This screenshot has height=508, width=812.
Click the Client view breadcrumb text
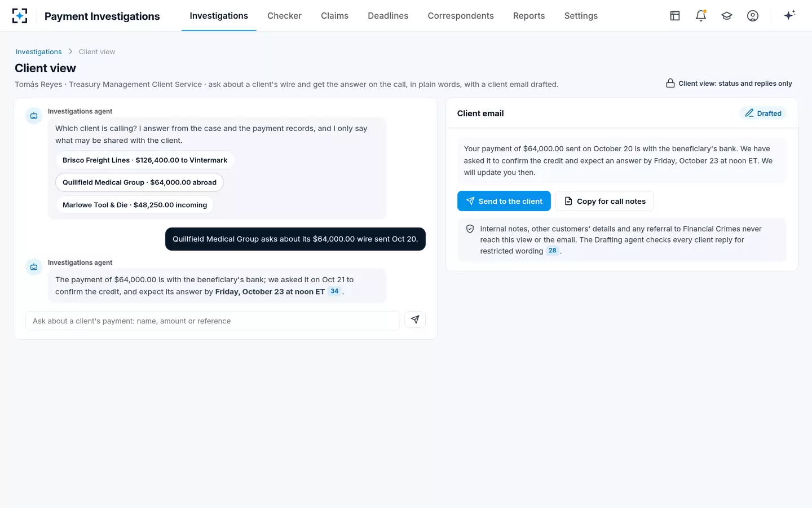[97, 52]
